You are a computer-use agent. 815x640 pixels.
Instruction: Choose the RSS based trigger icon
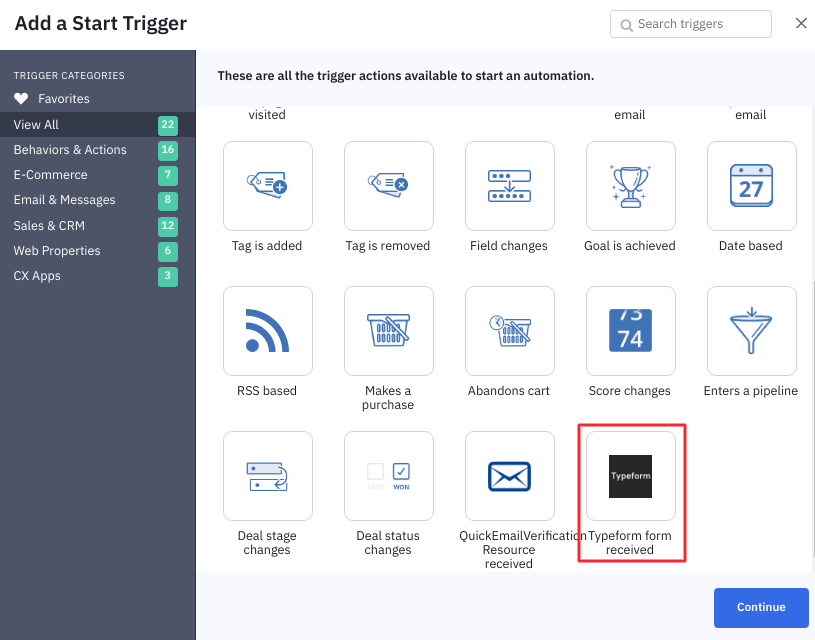tap(268, 331)
